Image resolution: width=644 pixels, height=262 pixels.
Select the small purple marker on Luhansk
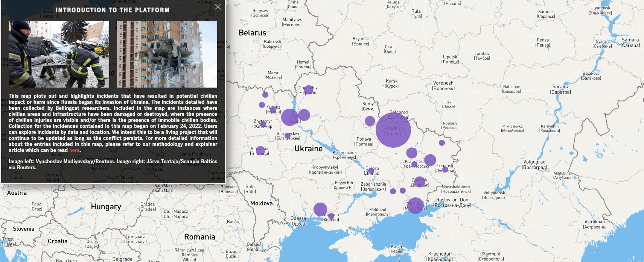(445, 170)
